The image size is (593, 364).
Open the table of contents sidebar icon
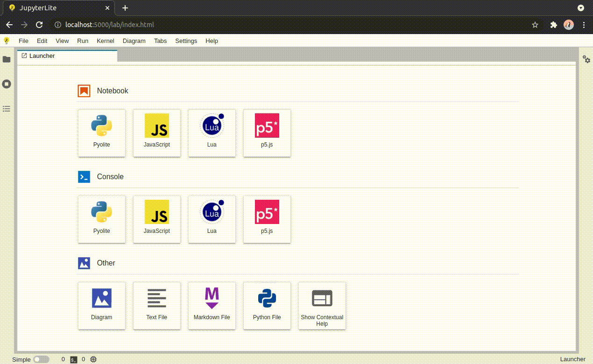coord(7,108)
